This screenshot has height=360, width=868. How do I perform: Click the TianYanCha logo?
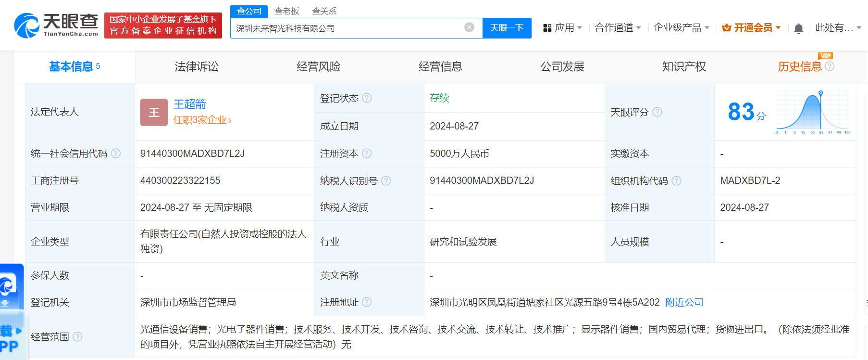(56, 26)
